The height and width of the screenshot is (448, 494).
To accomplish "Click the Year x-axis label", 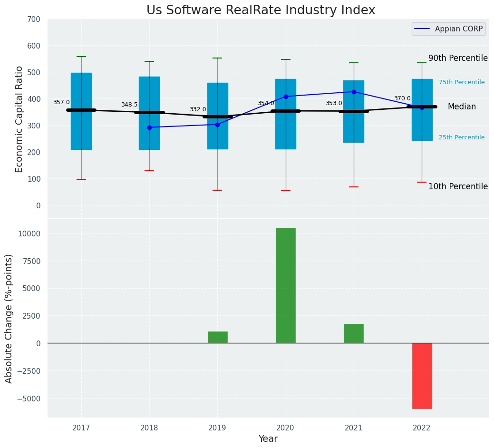I will pos(268,439).
